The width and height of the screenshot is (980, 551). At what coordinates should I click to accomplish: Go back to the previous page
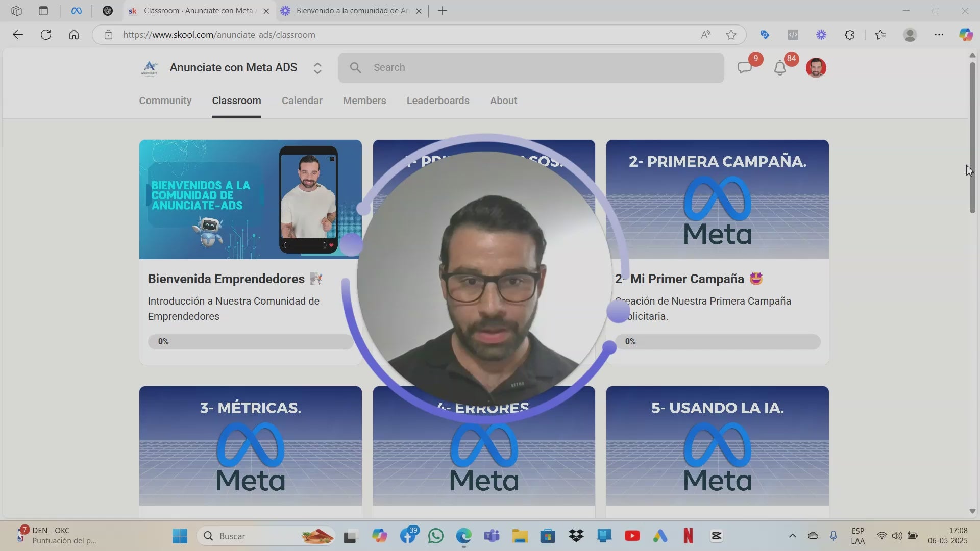(18, 35)
